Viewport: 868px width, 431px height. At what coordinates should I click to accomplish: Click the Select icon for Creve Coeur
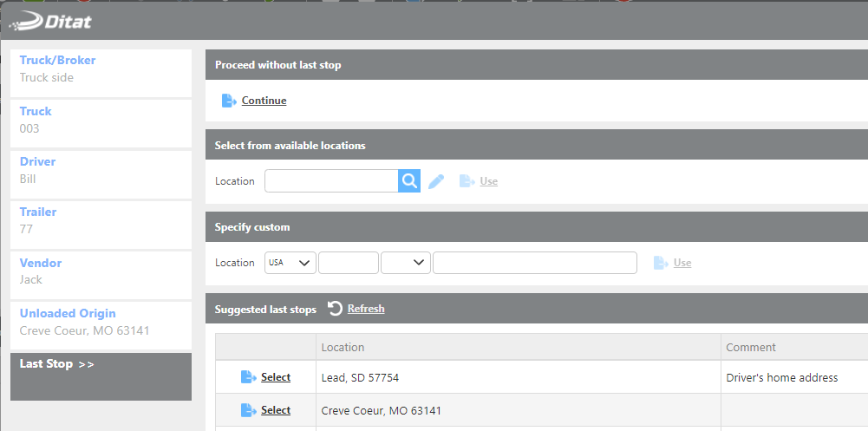(x=249, y=410)
